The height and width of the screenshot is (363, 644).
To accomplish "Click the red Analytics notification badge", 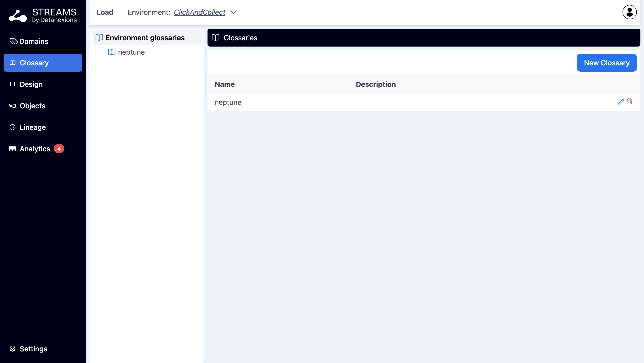I will 59,149.
